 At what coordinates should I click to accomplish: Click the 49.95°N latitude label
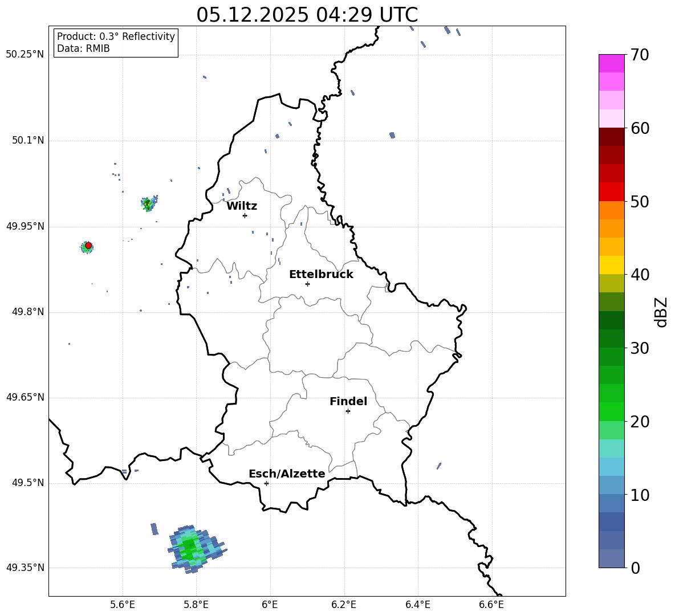(25, 226)
